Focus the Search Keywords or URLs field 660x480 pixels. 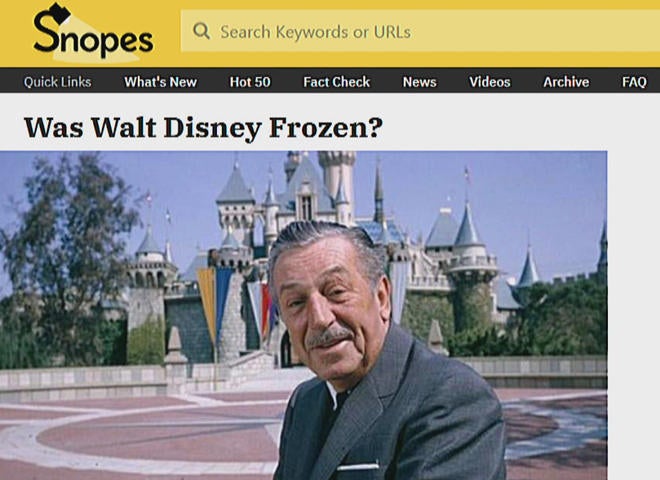point(420,31)
